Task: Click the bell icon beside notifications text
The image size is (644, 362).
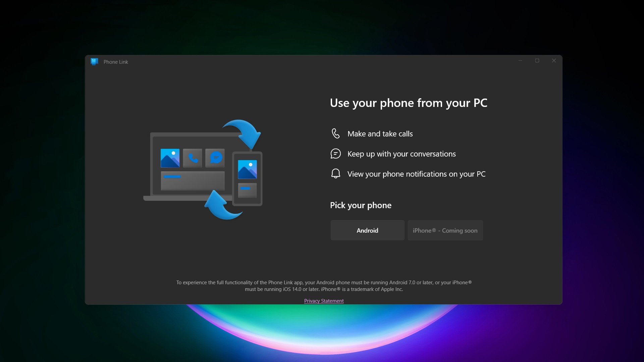Action: point(335,174)
